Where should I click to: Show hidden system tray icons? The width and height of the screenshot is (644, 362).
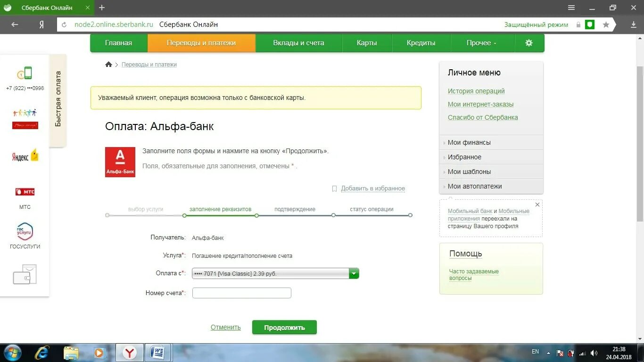[548, 353]
